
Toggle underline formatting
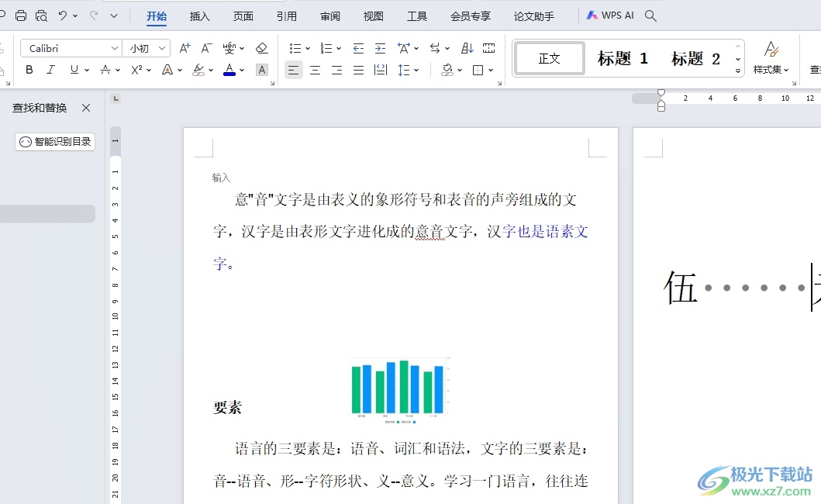[74, 70]
